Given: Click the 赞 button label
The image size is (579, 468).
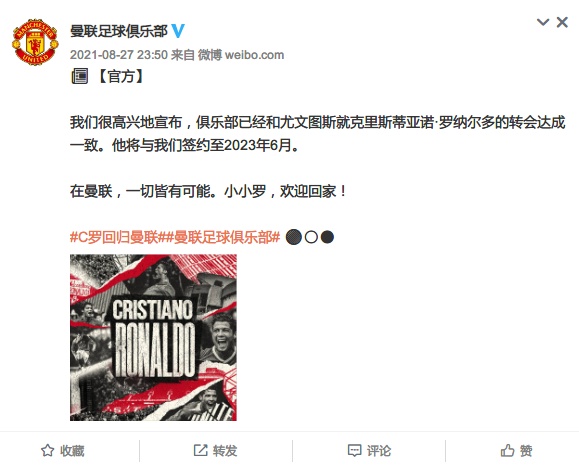Looking at the screenshot, I should (526, 451).
